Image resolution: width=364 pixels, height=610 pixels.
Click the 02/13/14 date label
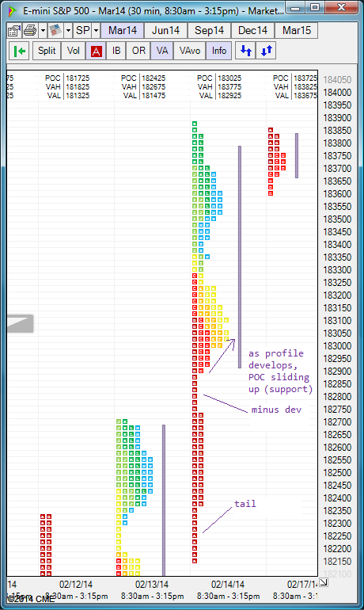click(152, 585)
